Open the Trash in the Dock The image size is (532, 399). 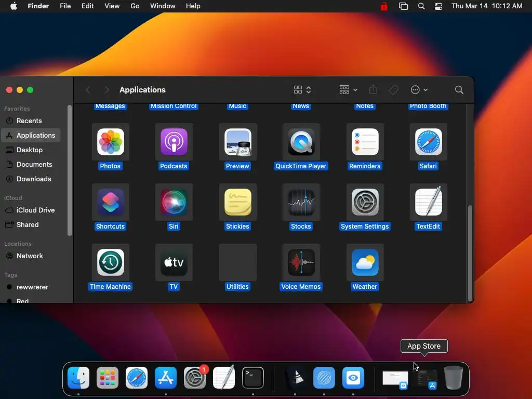454,378
